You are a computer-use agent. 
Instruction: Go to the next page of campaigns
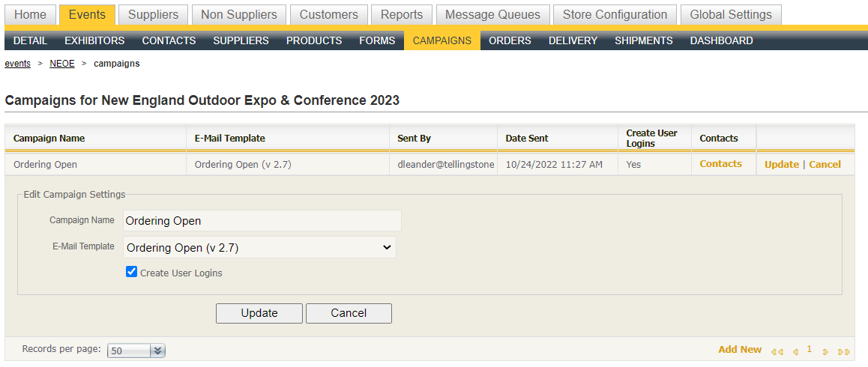pos(825,351)
